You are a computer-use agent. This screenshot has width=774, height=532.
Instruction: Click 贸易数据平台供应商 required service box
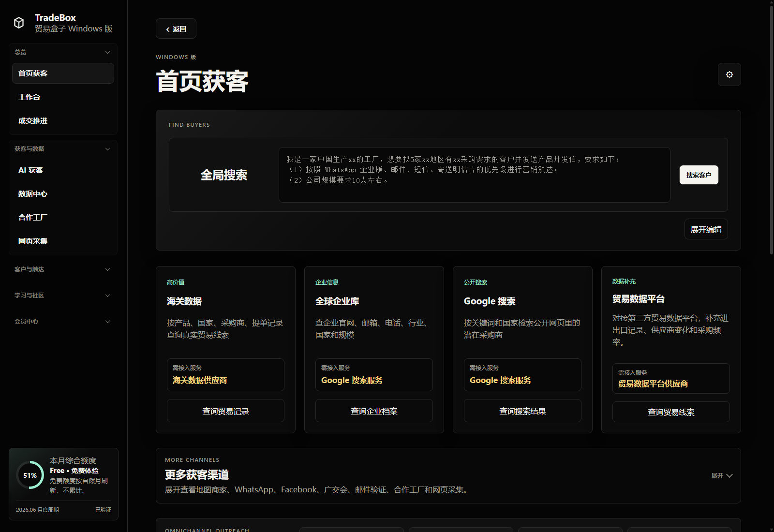[x=671, y=379]
